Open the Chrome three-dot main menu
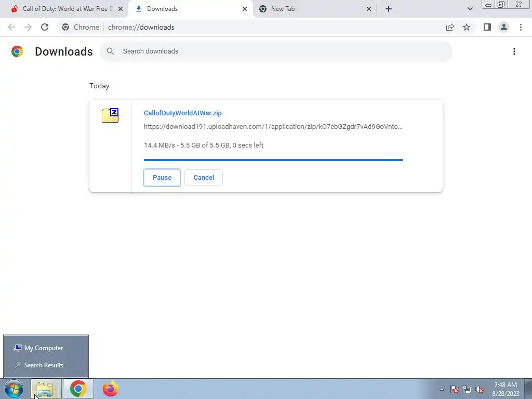Viewport: 532px width, 399px height. pyautogui.click(x=521, y=27)
